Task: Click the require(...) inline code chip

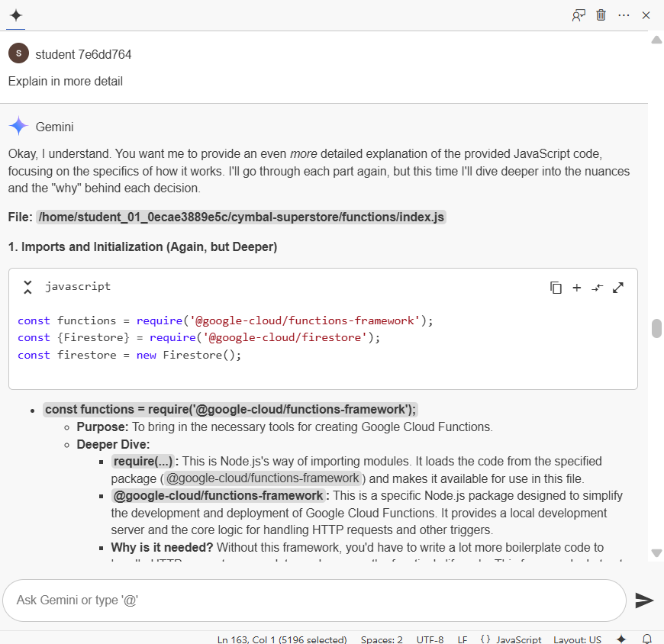Action: point(143,461)
